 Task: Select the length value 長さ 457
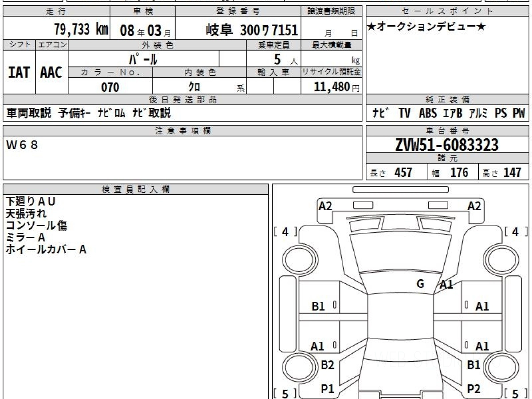(392, 172)
